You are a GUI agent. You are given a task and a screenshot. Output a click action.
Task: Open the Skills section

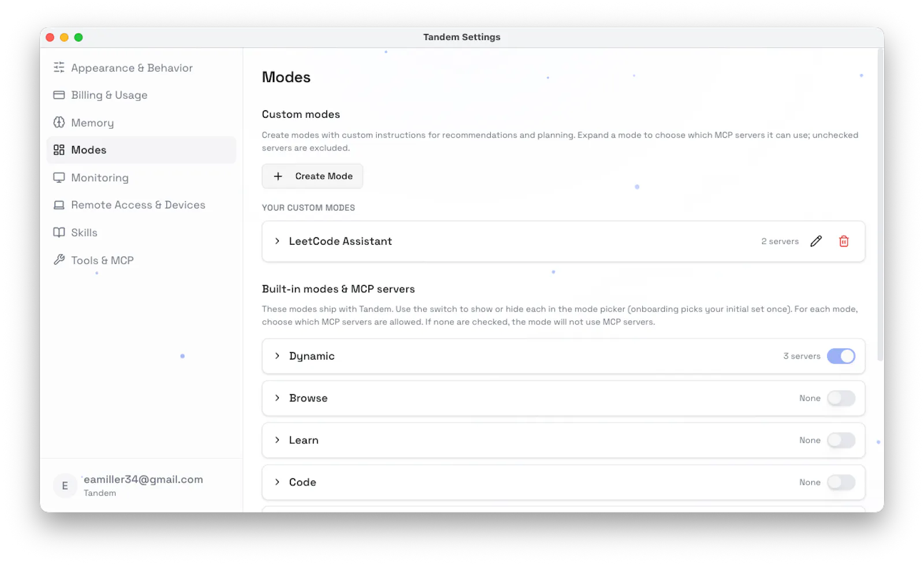[141, 233]
